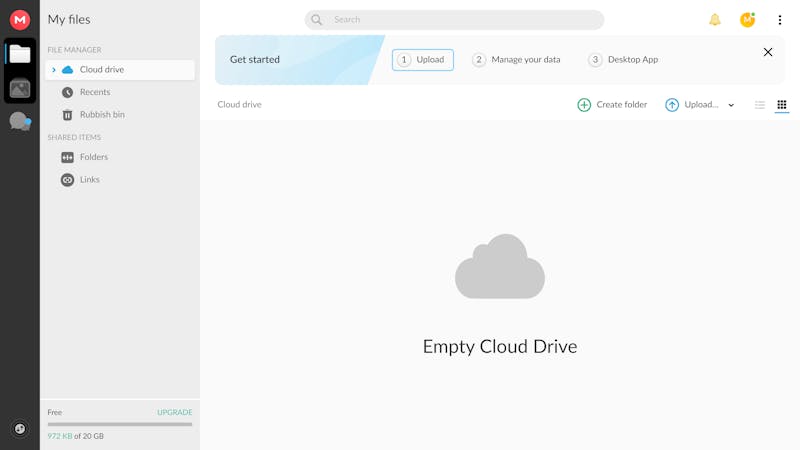Open the account avatar menu
Screen dimensions: 800x450
click(747, 20)
